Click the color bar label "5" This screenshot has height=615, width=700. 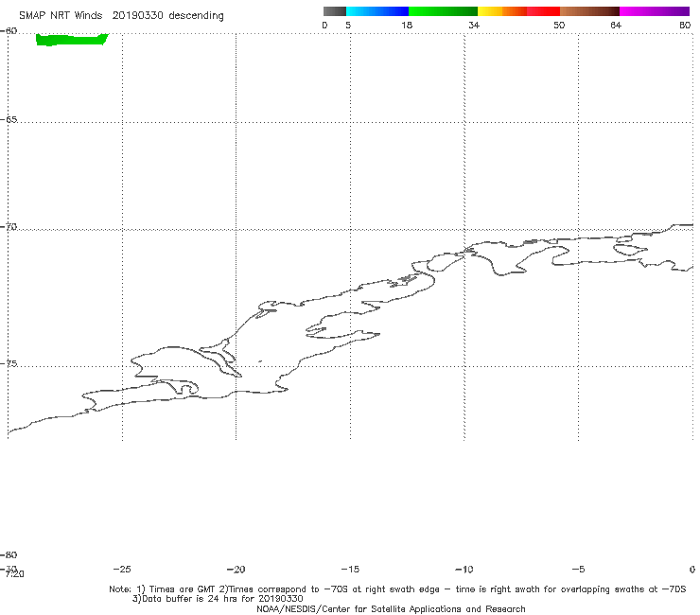[348, 26]
